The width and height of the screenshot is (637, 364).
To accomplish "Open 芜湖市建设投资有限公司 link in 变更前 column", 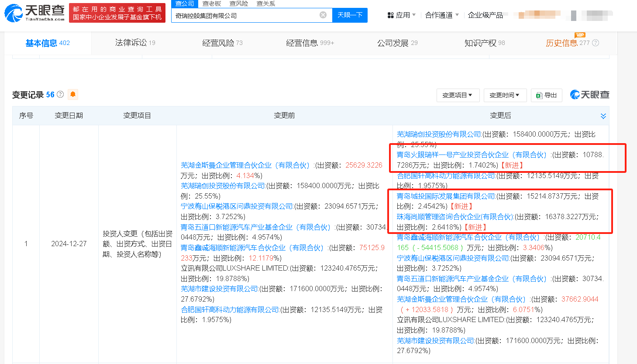I will [x=220, y=289].
